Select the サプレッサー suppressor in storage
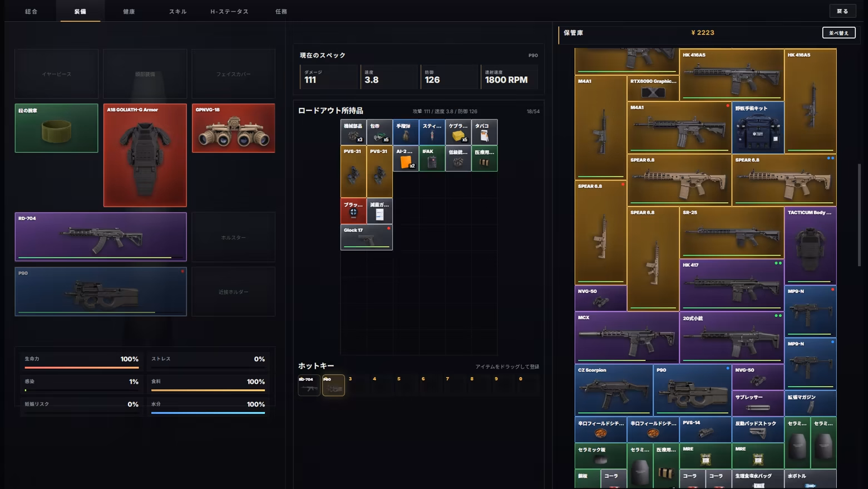 click(x=758, y=403)
